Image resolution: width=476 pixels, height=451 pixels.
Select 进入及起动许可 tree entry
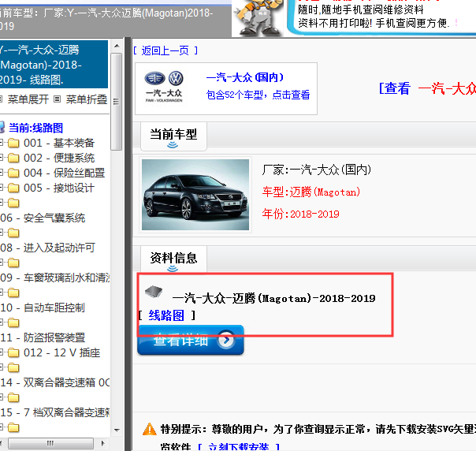47,248
